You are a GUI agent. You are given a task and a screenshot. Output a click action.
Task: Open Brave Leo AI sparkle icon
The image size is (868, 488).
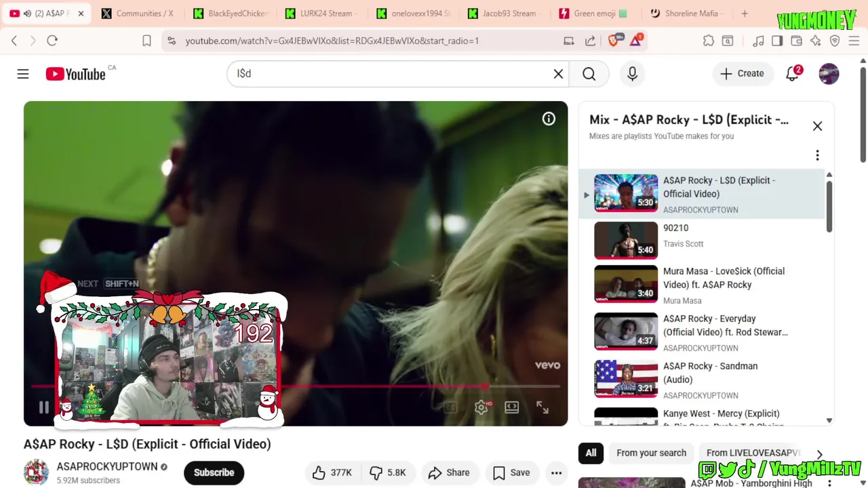816,41
